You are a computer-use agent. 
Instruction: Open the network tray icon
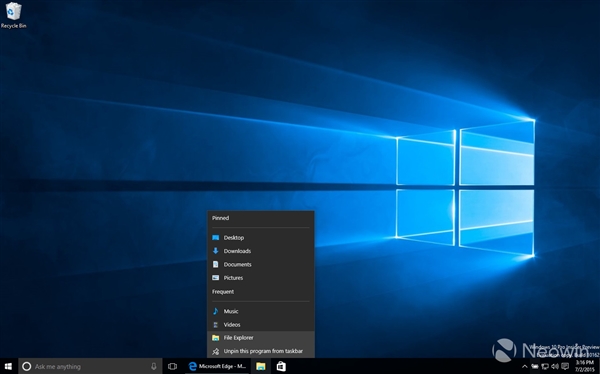click(545, 367)
